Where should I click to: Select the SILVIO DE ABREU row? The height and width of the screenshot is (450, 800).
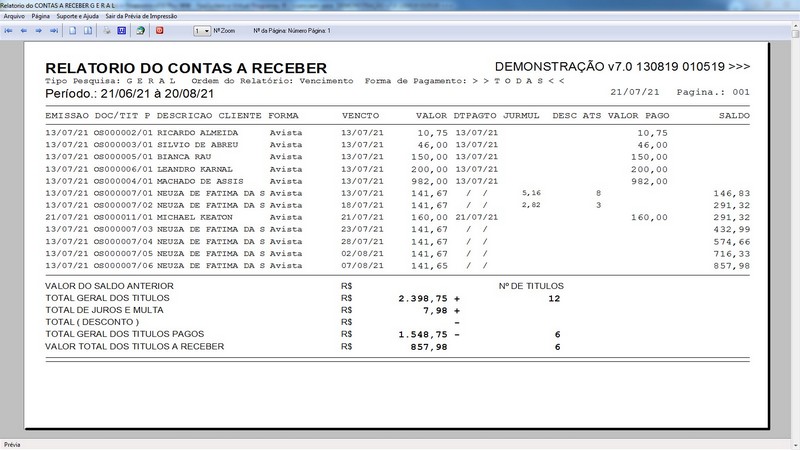coord(397,145)
